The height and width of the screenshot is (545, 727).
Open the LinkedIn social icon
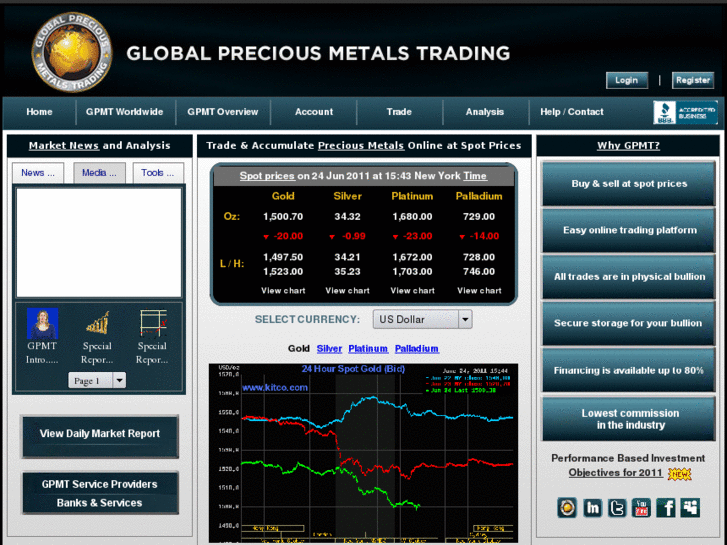[x=592, y=507]
